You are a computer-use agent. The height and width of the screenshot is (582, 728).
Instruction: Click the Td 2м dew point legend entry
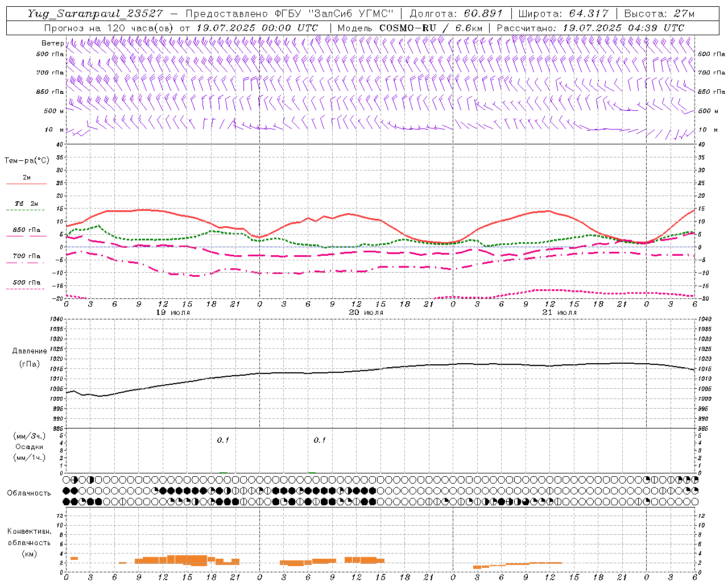point(26,203)
